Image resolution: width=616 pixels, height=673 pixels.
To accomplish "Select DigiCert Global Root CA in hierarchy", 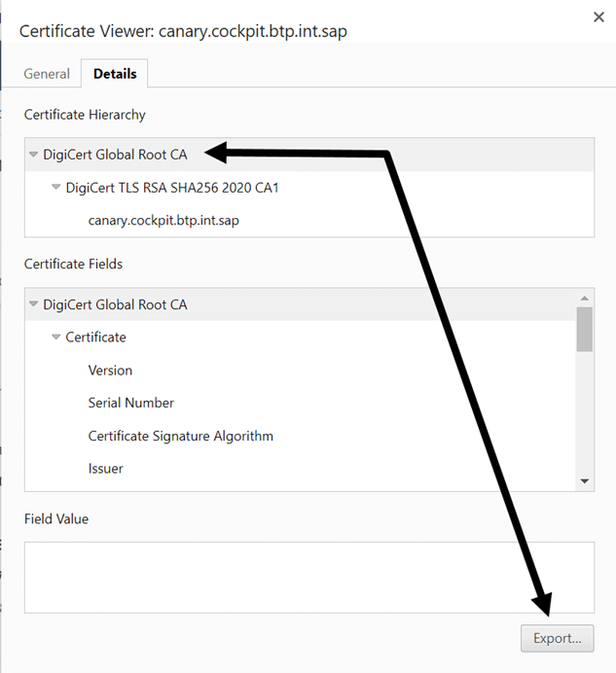I will coord(115,155).
